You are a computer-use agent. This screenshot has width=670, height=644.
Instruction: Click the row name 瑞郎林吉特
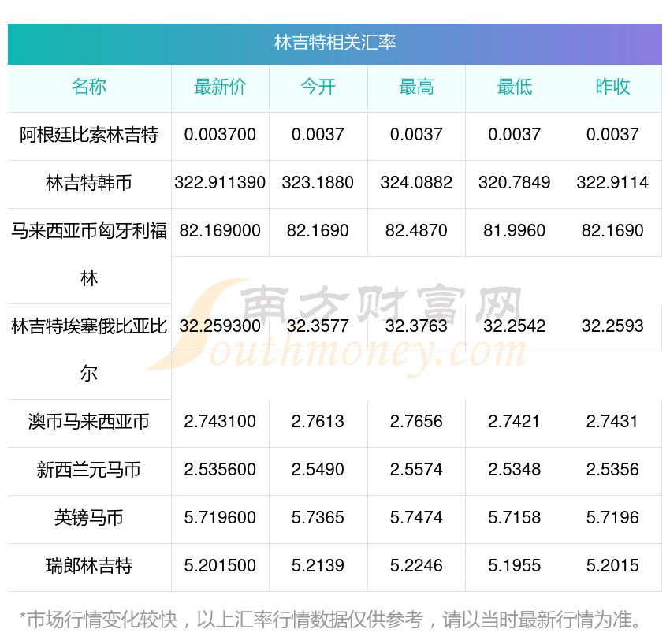pyautogui.click(x=89, y=566)
